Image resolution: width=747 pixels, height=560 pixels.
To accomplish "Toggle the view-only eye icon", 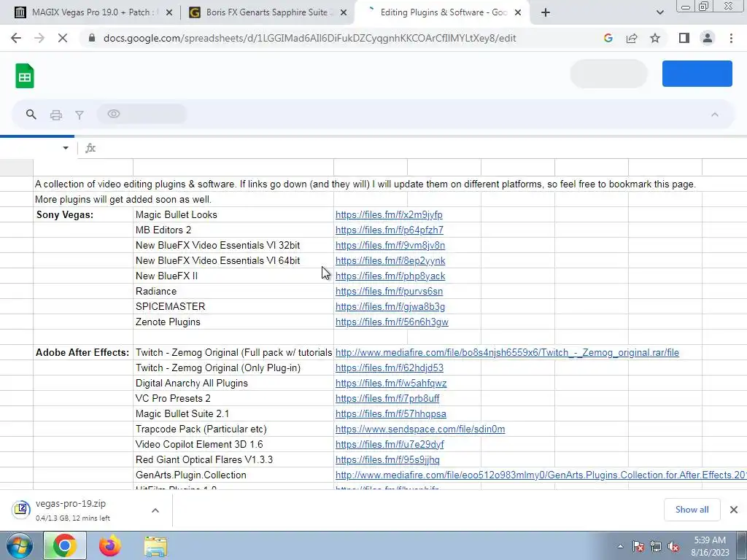I will point(113,114).
